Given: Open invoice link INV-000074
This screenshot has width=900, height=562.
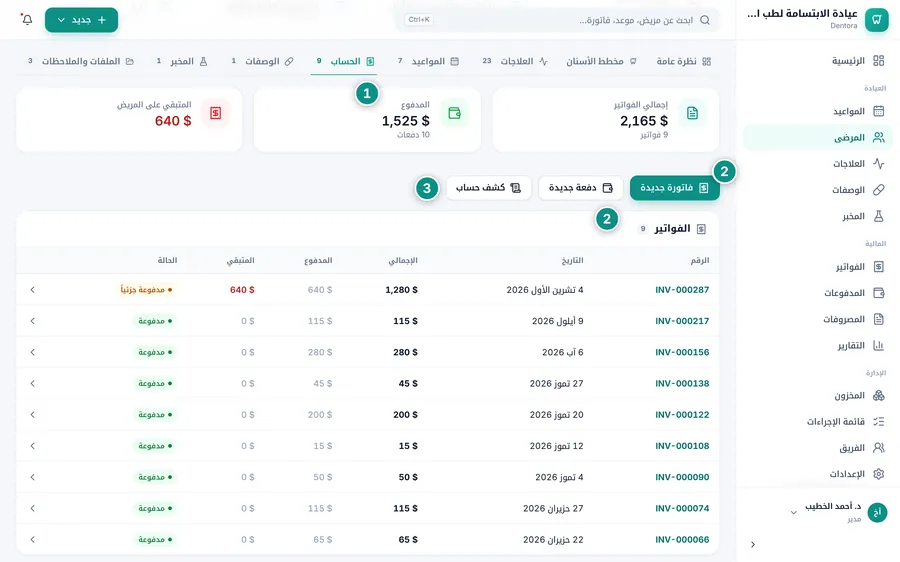Looking at the screenshot, I should (682, 508).
